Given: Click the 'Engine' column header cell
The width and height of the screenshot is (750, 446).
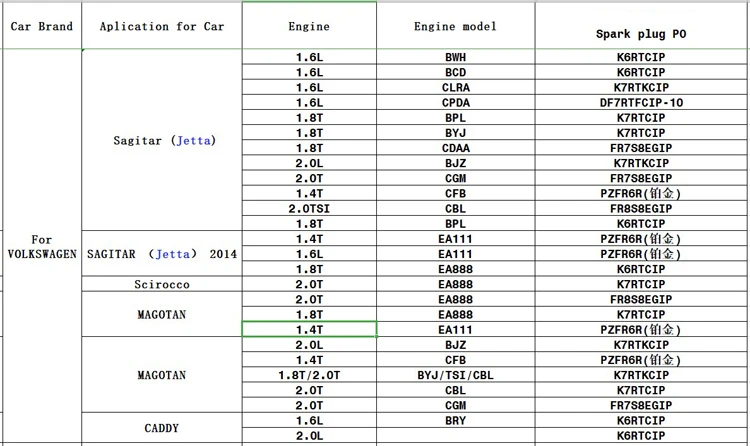Looking at the screenshot, I should (309, 26).
